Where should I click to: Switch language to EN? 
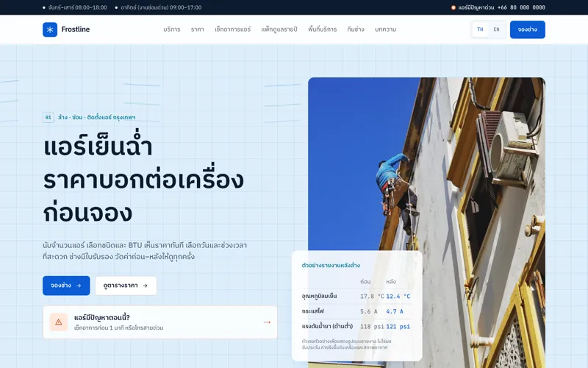[x=496, y=29]
